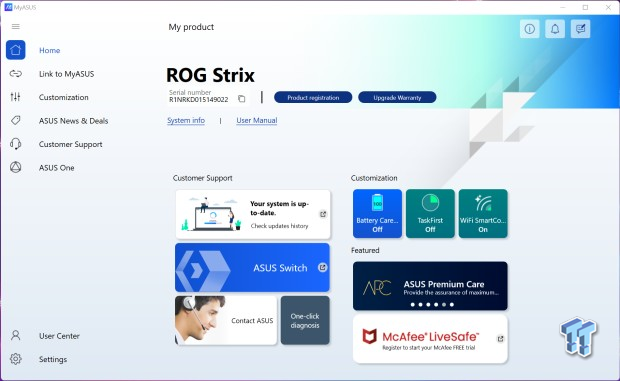Run One-click diagnosis
Screen dimensions: 620x381
pos(305,321)
